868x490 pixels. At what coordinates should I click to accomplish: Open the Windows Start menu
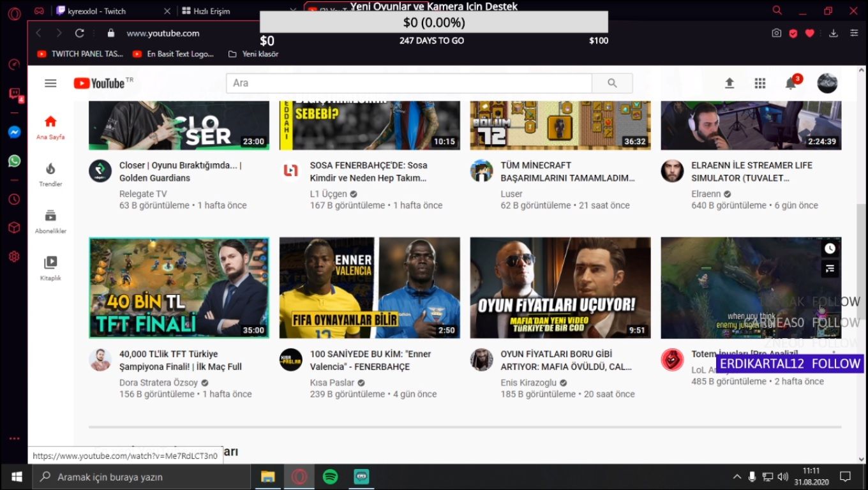(16, 477)
